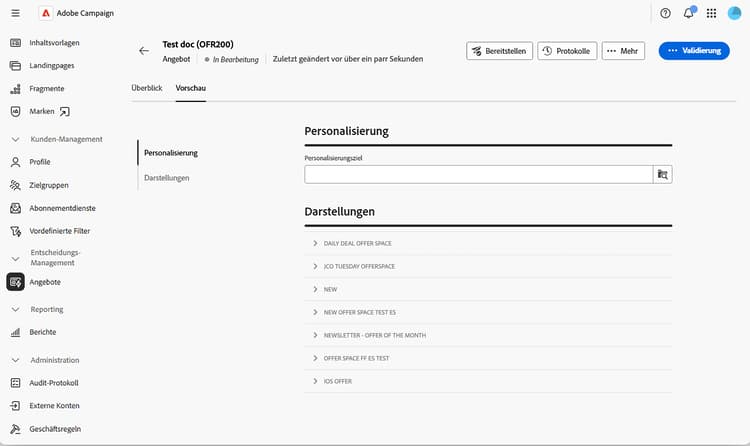This screenshot has height=446, width=750.
Task: Open the Berichte link
Action: pos(43,332)
